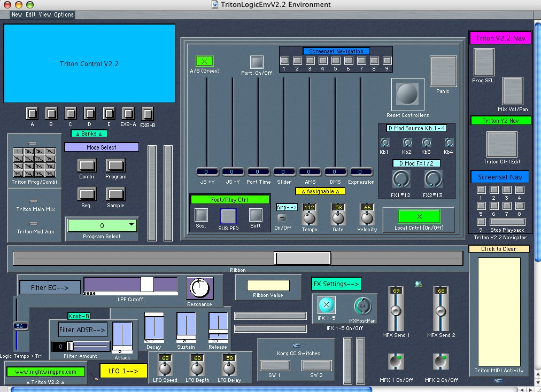Click the Release fader
The height and width of the screenshot is (392, 541).
pyautogui.click(x=218, y=327)
